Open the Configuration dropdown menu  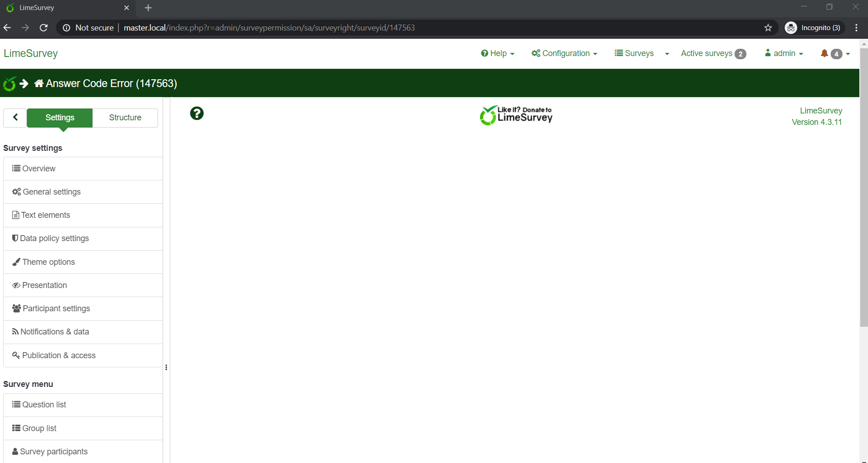click(x=565, y=53)
